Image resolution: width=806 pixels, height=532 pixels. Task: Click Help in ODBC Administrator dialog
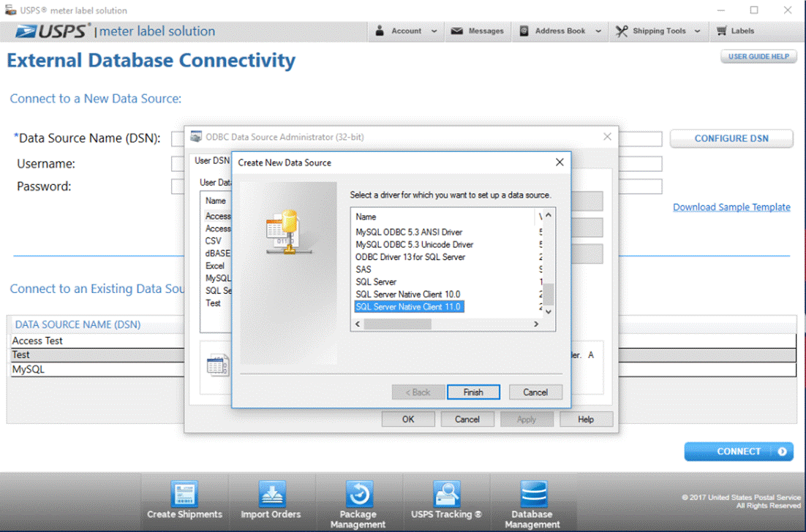click(586, 419)
